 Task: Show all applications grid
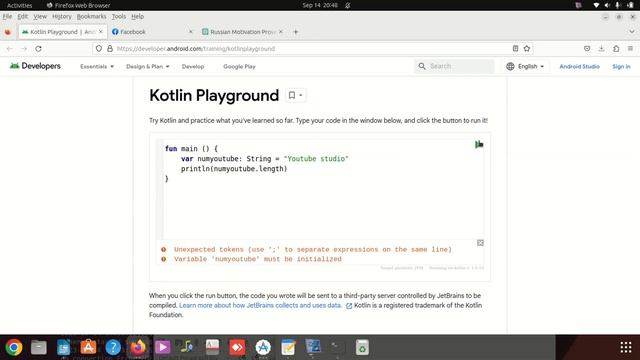626,347
